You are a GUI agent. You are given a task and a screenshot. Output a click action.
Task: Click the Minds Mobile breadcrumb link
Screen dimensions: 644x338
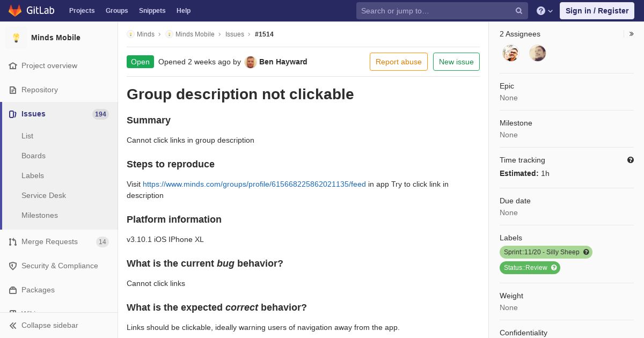[195, 34]
